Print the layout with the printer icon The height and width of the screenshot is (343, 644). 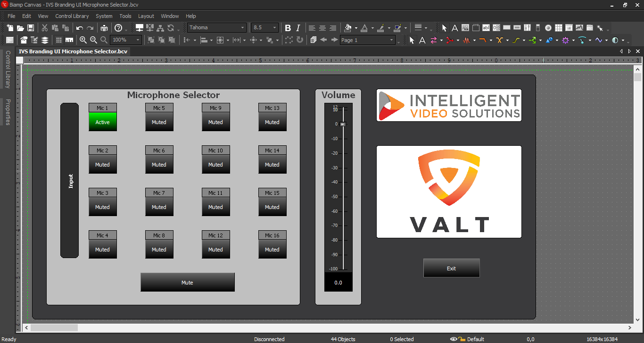pos(104,28)
